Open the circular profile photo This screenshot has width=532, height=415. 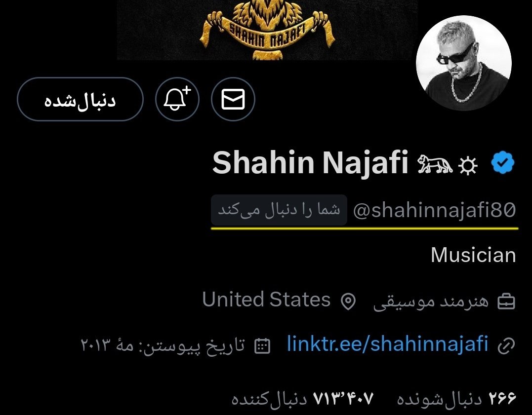coord(463,63)
